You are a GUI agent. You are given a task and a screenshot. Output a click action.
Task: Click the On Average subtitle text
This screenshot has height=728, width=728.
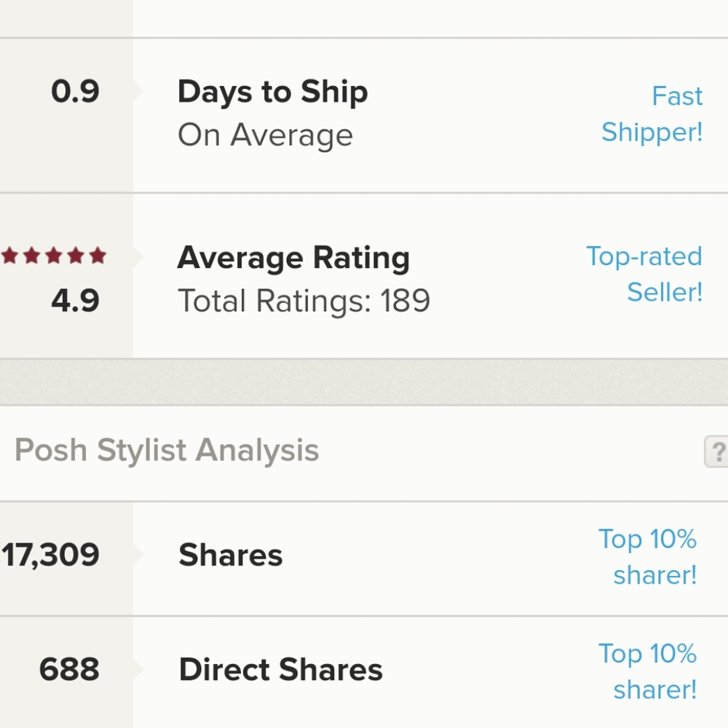[266, 135]
